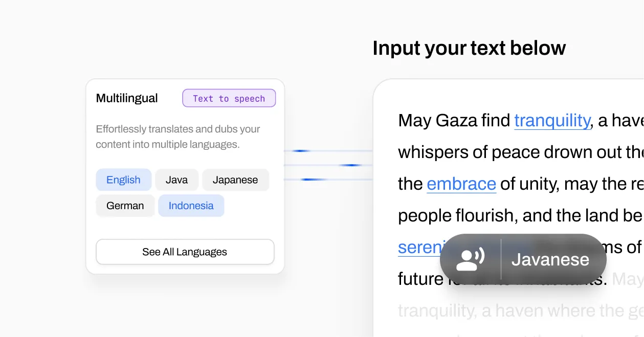Click the Text to speech badge
The height and width of the screenshot is (337, 644).
(x=229, y=99)
